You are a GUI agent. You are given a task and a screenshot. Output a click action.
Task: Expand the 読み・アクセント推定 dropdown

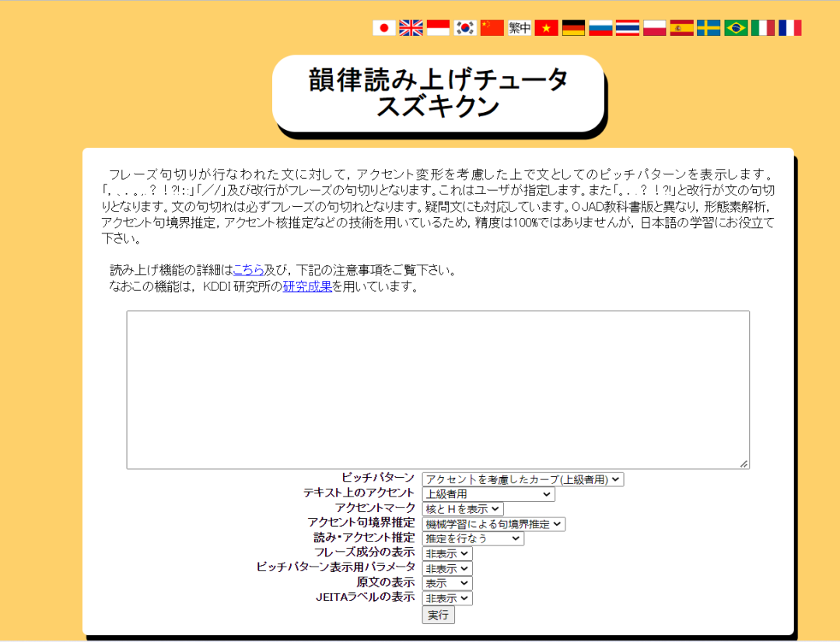point(473,539)
